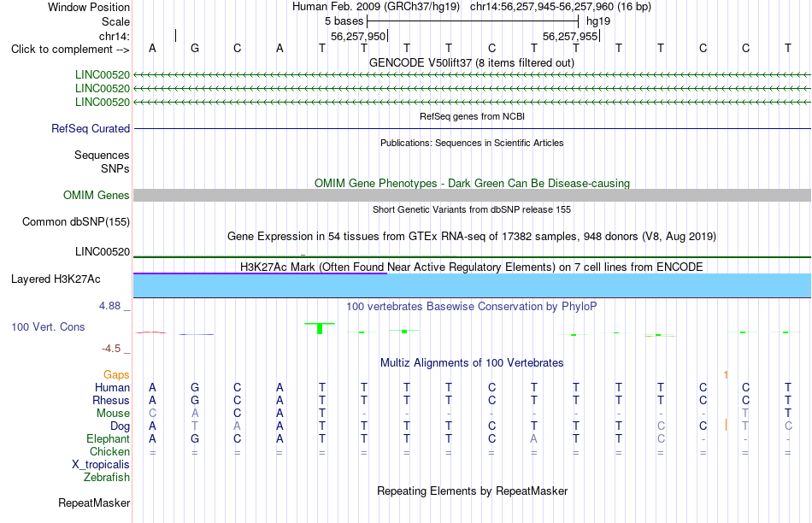Click the orange 1 in the Gaps row
This screenshot has height=523, width=812.
click(726, 375)
